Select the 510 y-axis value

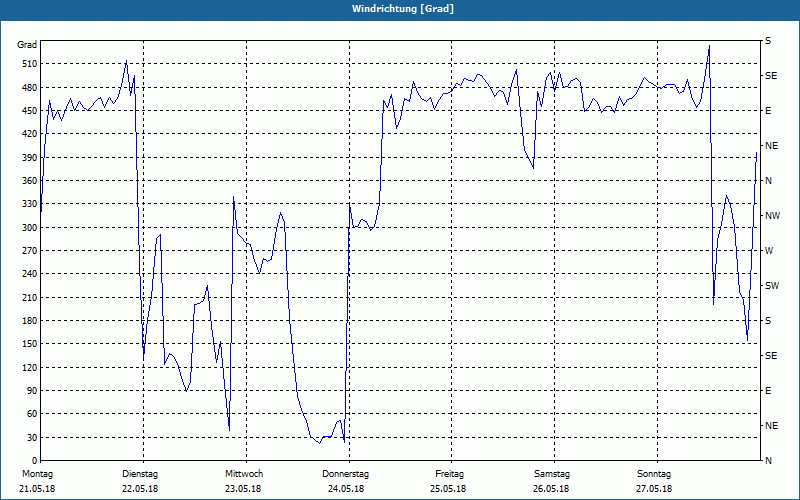pyautogui.click(x=30, y=64)
